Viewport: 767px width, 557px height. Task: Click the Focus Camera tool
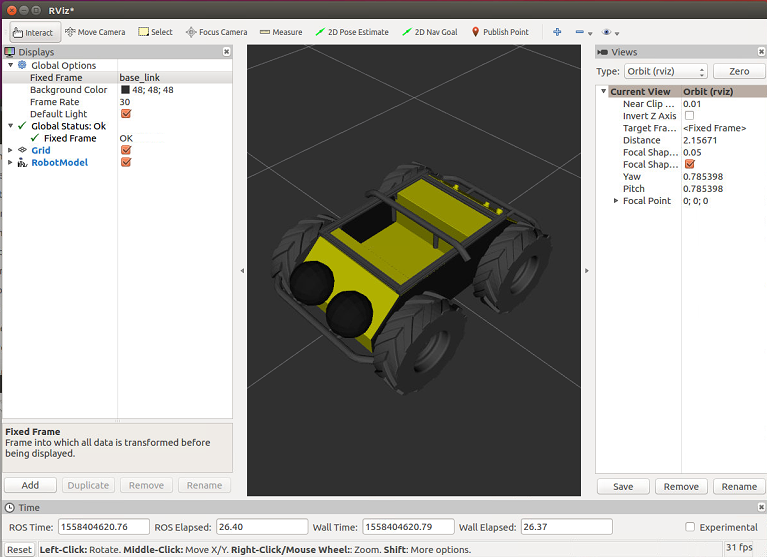click(216, 32)
